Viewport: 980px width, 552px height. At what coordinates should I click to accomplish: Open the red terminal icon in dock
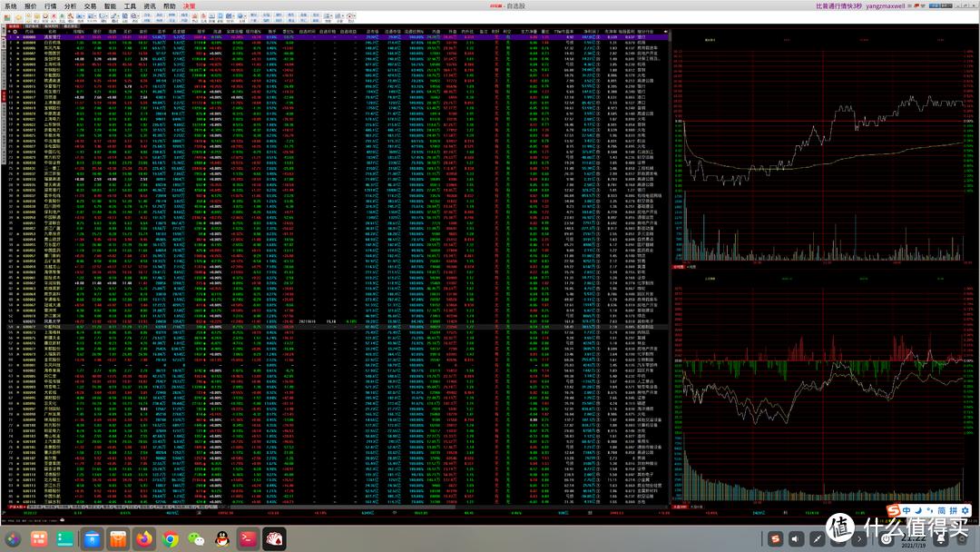(x=248, y=539)
